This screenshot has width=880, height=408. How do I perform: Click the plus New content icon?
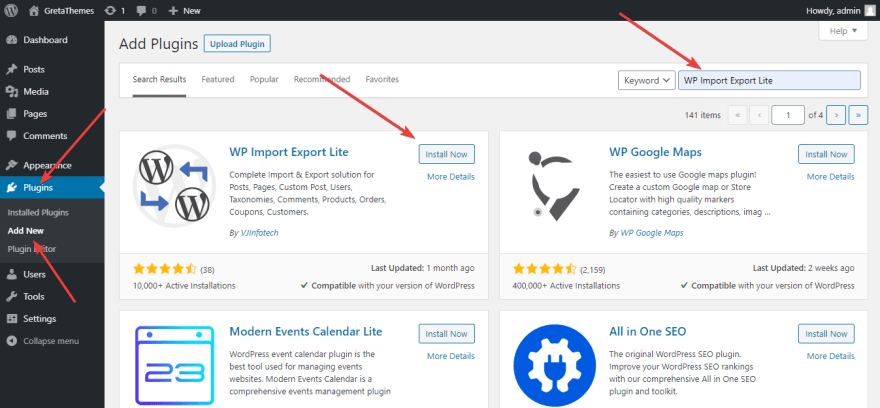(173, 11)
